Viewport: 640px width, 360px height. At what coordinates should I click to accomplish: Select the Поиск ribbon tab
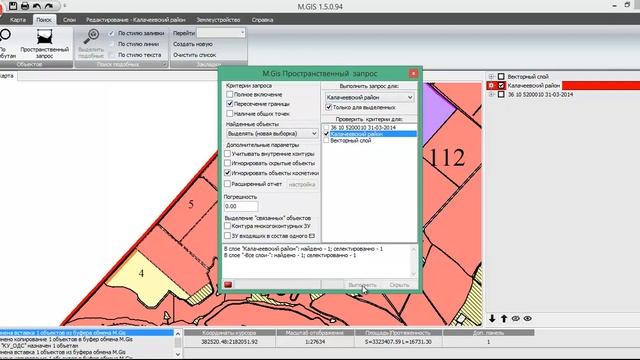[44, 20]
